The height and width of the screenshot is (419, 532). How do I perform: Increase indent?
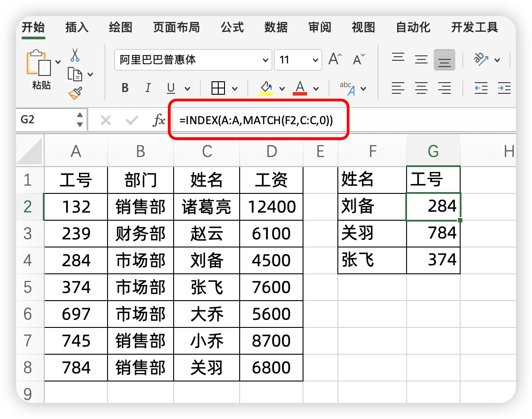(504, 88)
